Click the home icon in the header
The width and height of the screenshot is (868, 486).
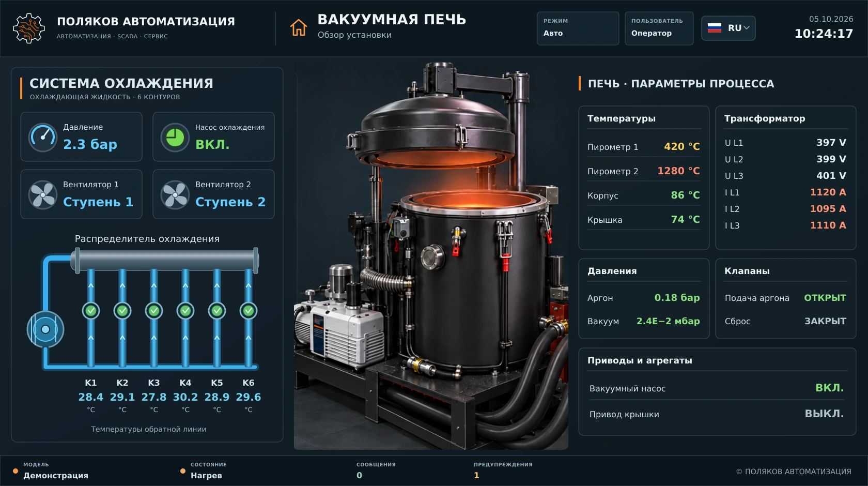pos(299,27)
